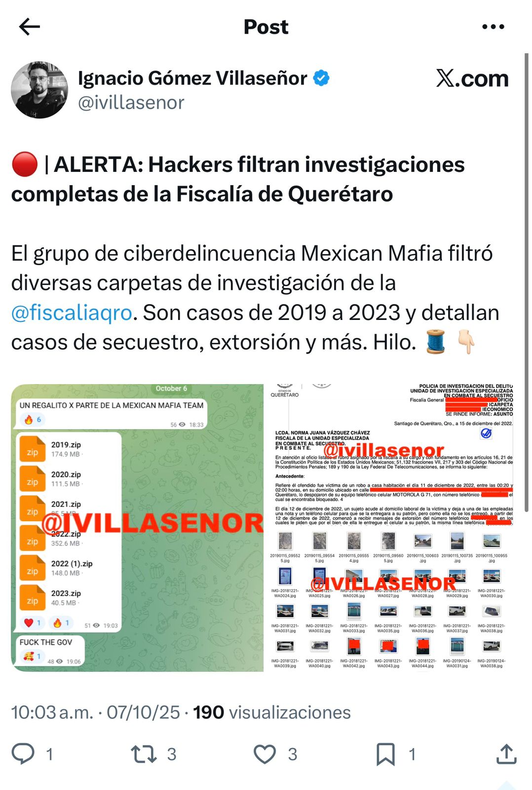Tap the share upload icon
Viewport: 532px width, 790px height.
pos(506,754)
